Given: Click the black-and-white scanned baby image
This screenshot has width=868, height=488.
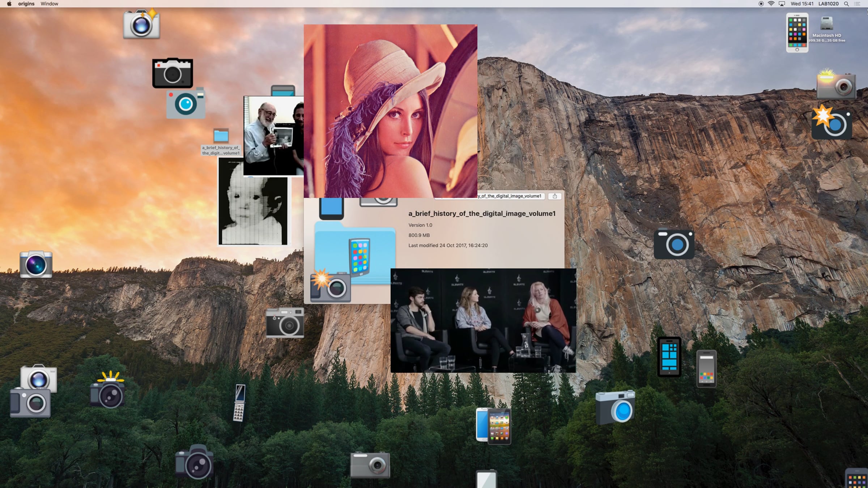Looking at the screenshot, I should click(x=253, y=202).
